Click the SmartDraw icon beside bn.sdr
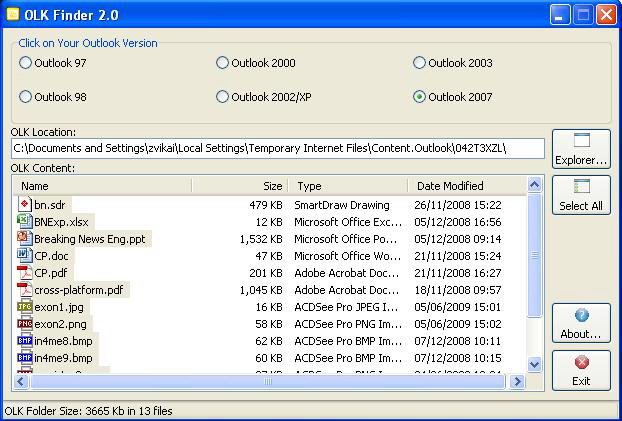This screenshot has width=622, height=421. point(25,204)
